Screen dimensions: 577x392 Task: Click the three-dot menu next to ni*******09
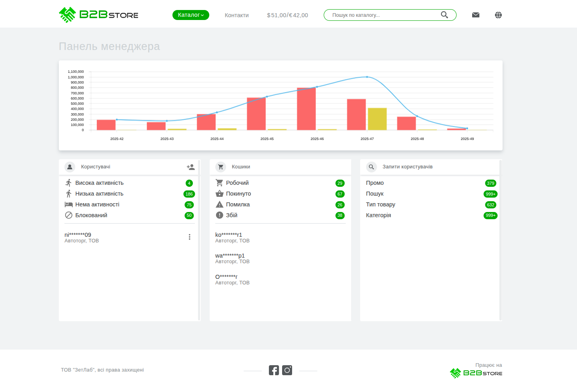pyautogui.click(x=189, y=237)
